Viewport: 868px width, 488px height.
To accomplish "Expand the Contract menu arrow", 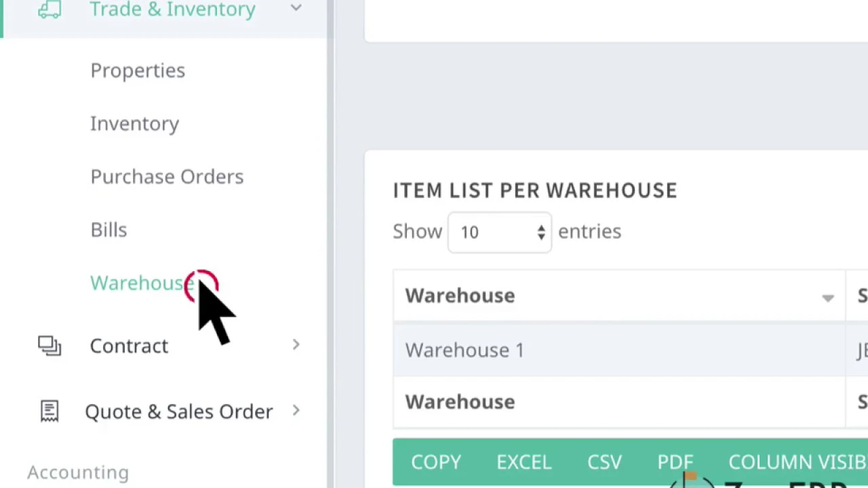I will pos(296,345).
